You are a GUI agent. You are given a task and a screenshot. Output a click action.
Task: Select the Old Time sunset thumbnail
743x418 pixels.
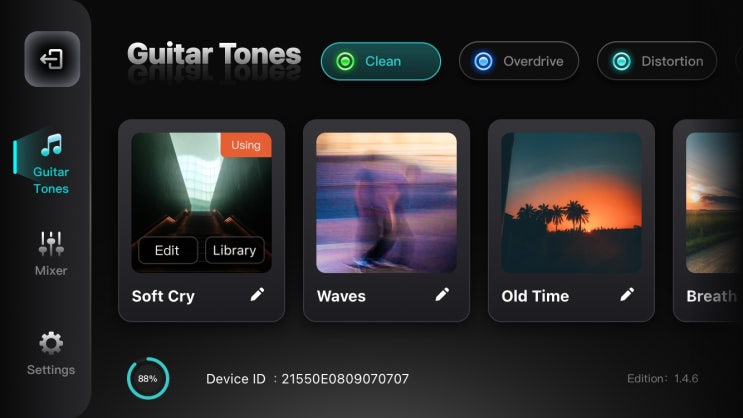[571, 203]
